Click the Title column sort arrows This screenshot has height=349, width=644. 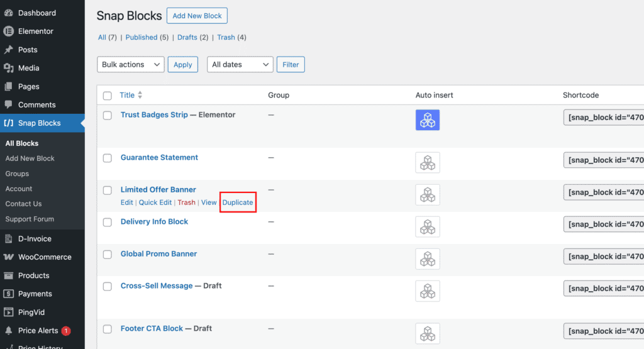[x=140, y=95]
